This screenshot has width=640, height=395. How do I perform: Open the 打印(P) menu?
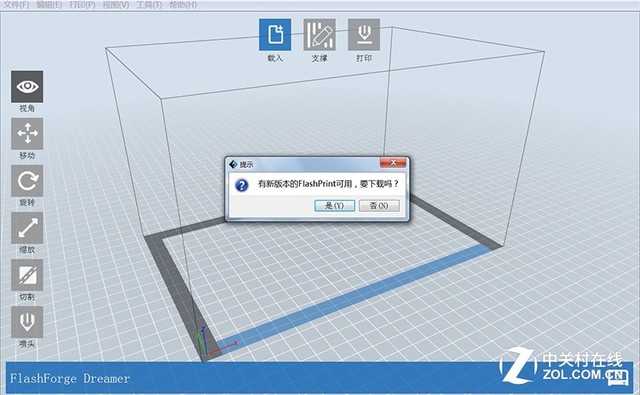(x=82, y=5)
